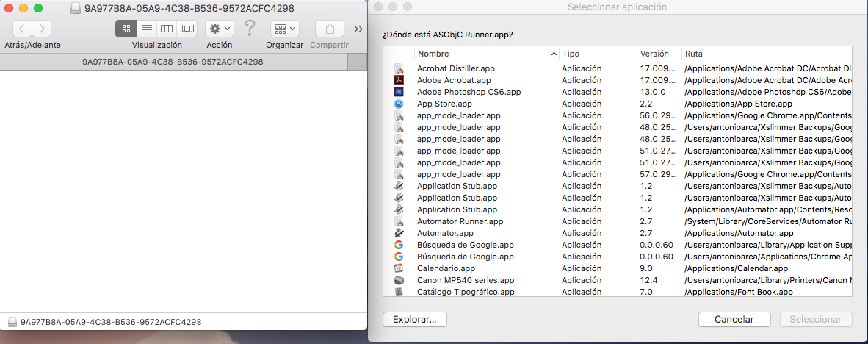Select Búsqueda de Google.app in Chrome Apps path
The height and width of the screenshot is (344, 868).
coord(618,257)
